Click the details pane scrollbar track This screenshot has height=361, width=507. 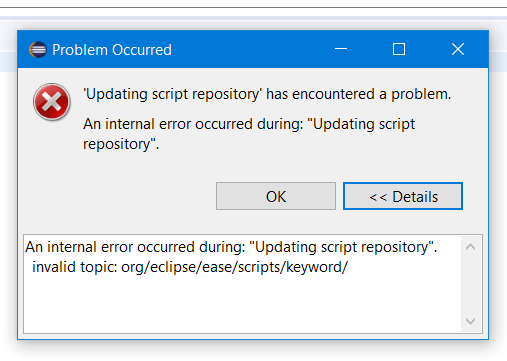point(470,284)
